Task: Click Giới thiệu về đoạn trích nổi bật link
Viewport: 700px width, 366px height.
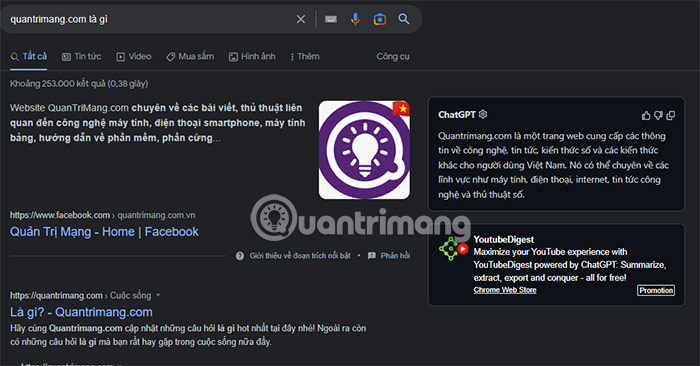Action: tap(300, 256)
